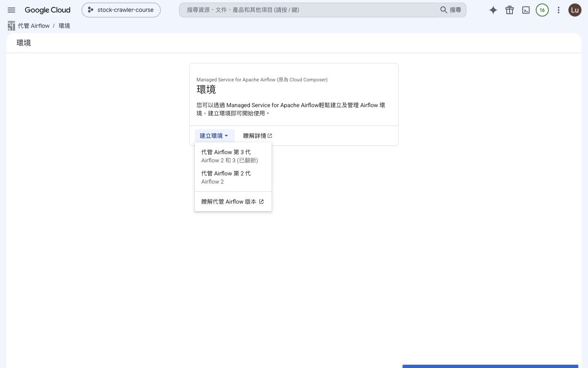
Task: Click the Managed Service for Apache Airflow subtitle
Action: [262, 80]
